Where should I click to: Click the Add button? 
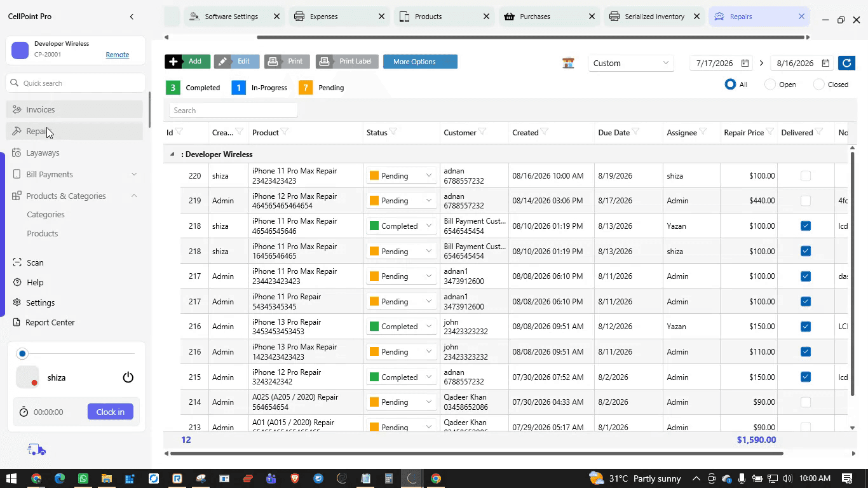tap(187, 62)
